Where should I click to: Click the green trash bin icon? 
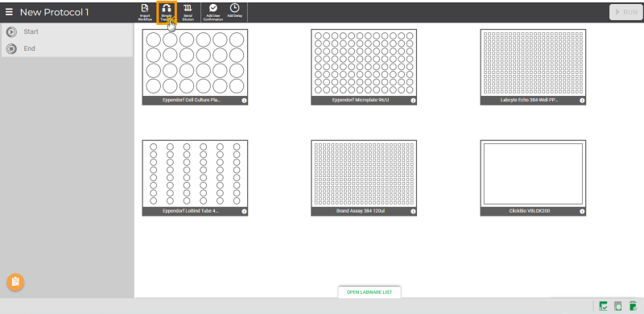[633, 306]
